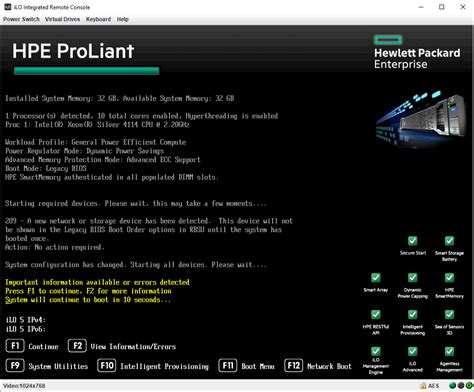Click 'Press F1 to continue' yellow line
The height and width of the screenshot is (392, 474).
pos(88,291)
